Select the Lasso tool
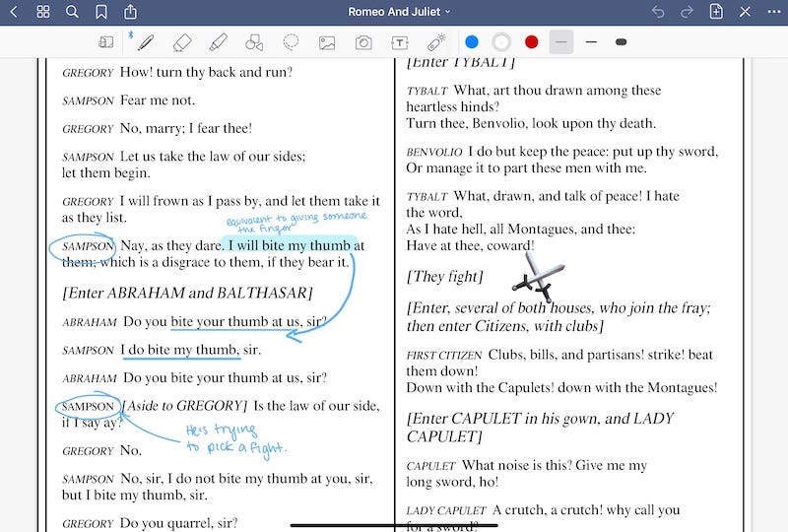 (x=291, y=42)
